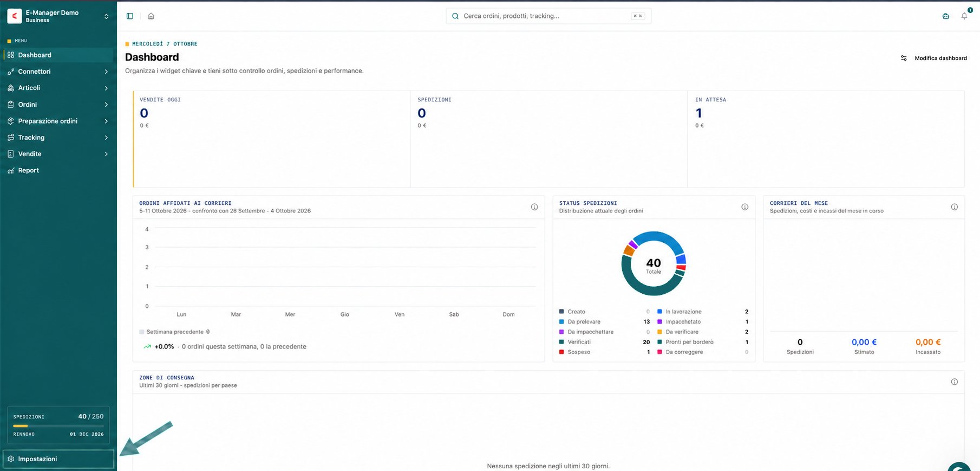Expand the Ordini menu chevron
This screenshot has width=980, height=471.
click(x=106, y=105)
